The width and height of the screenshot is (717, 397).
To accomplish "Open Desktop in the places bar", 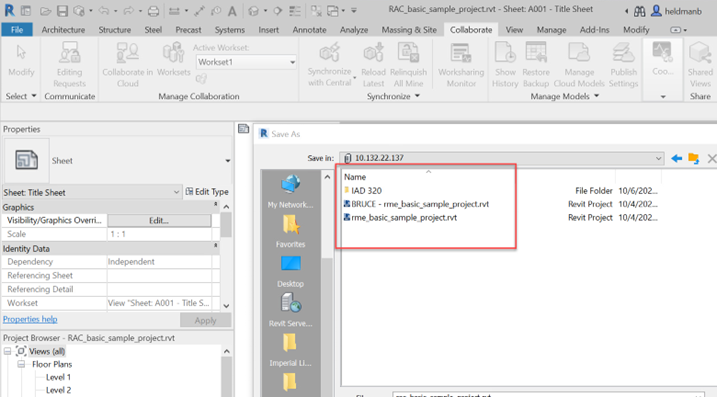I will (x=290, y=271).
